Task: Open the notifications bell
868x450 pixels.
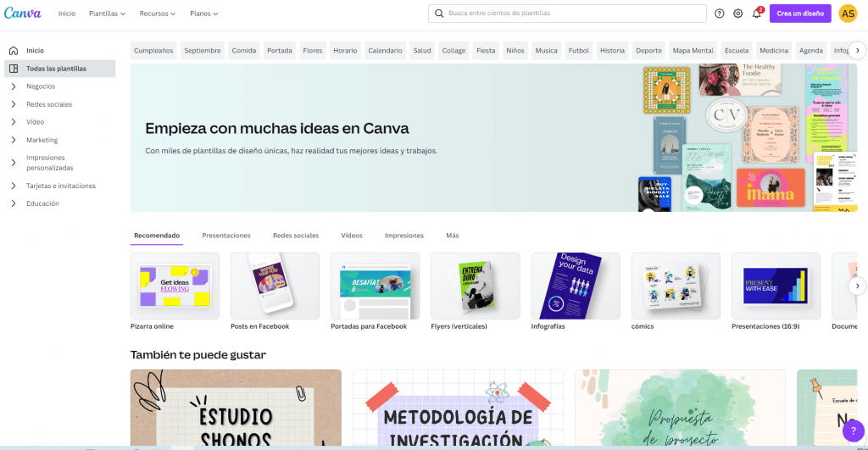Action: coord(757,14)
